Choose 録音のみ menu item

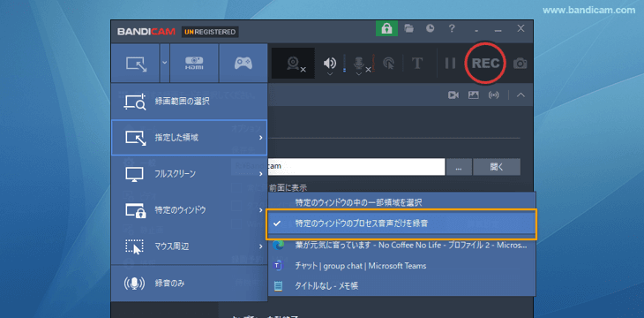190,284
